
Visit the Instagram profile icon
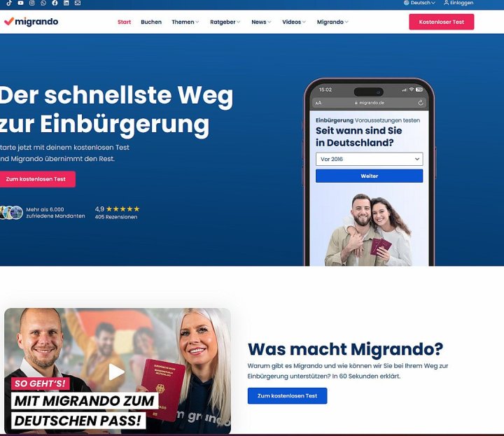[32, 3]
